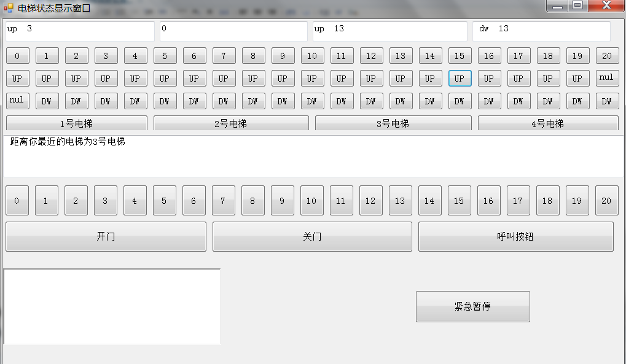This screenshot has width=626, height=364.
Task: Click the DW button under floor 16
Action: (x=490, y=101)
